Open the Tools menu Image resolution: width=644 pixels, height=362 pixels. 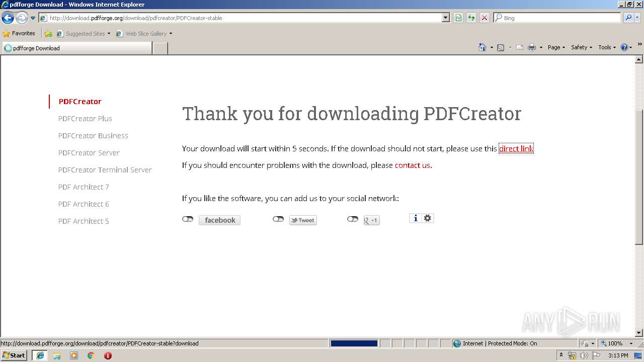[607, 47]
